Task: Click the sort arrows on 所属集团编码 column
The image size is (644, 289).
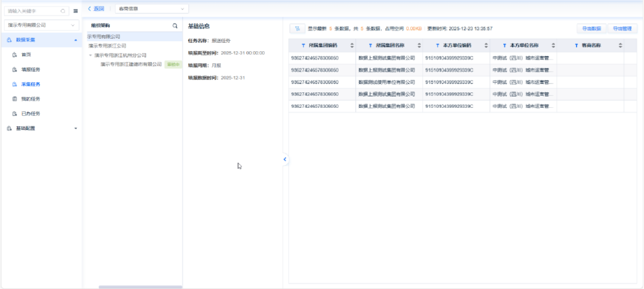Action: pos(352,46)
